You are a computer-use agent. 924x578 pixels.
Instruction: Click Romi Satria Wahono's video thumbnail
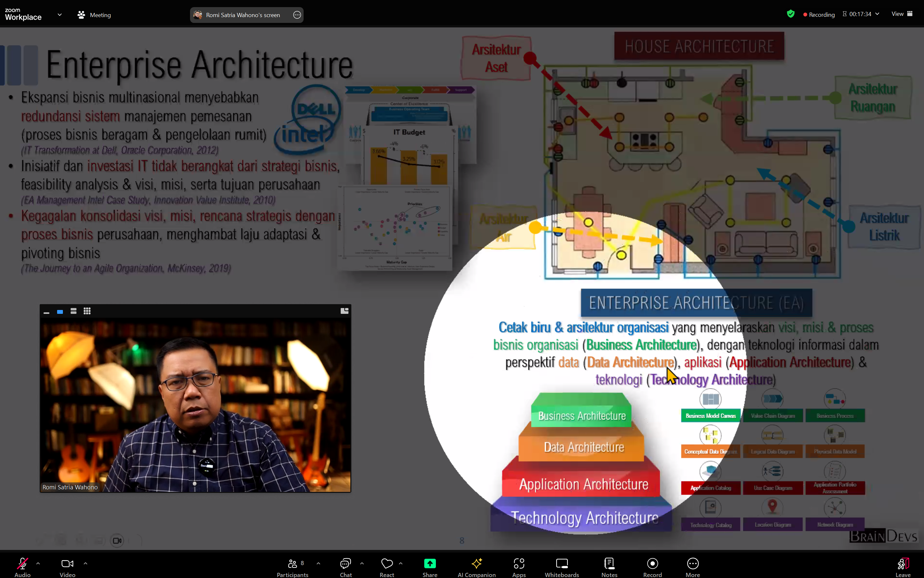(x=196, y=404)
